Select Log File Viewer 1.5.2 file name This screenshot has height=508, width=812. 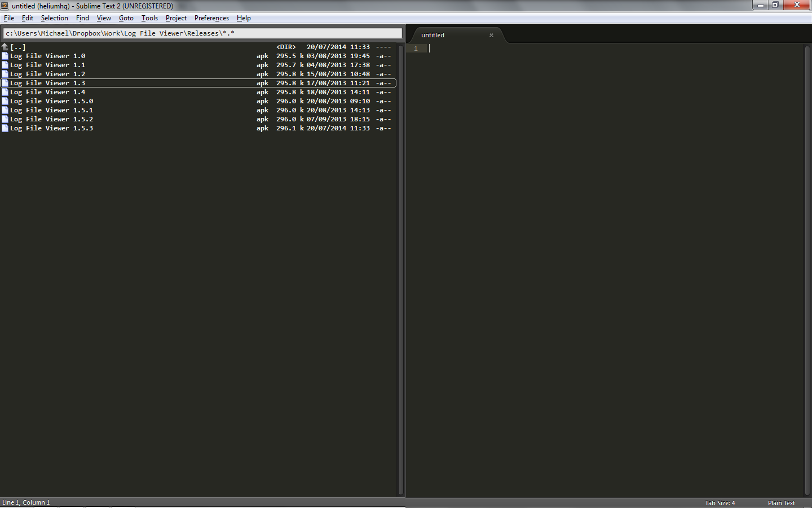pyautogui.click(x=52, y=119)
